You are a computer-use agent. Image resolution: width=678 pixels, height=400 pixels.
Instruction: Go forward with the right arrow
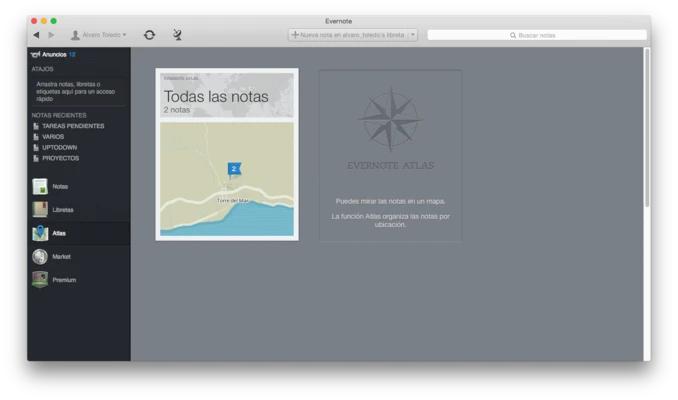pyautogui.click(x=51, y=35)
